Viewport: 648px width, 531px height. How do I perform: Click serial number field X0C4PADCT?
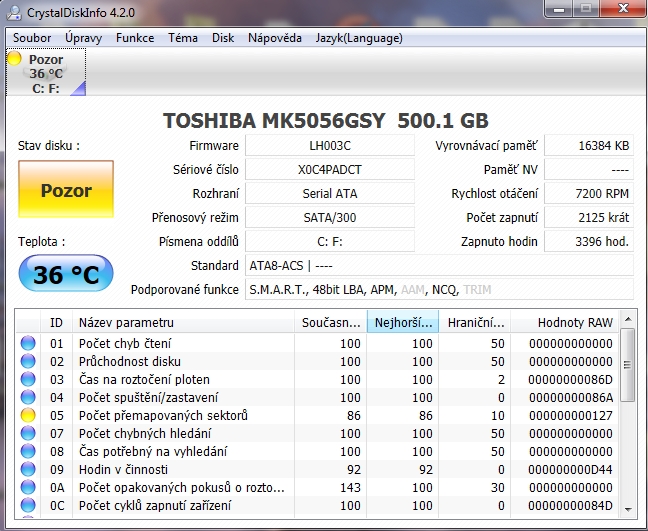pos(330,169)
